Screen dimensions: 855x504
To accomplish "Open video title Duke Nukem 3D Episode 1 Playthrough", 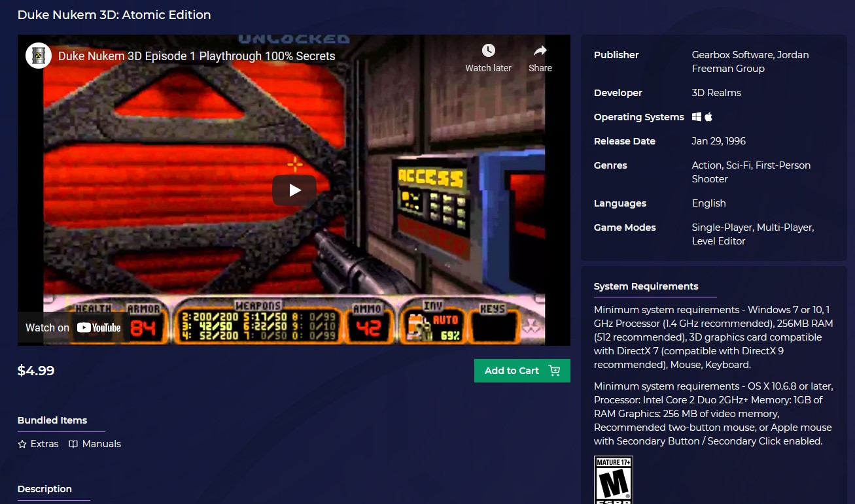I will 196,56.
